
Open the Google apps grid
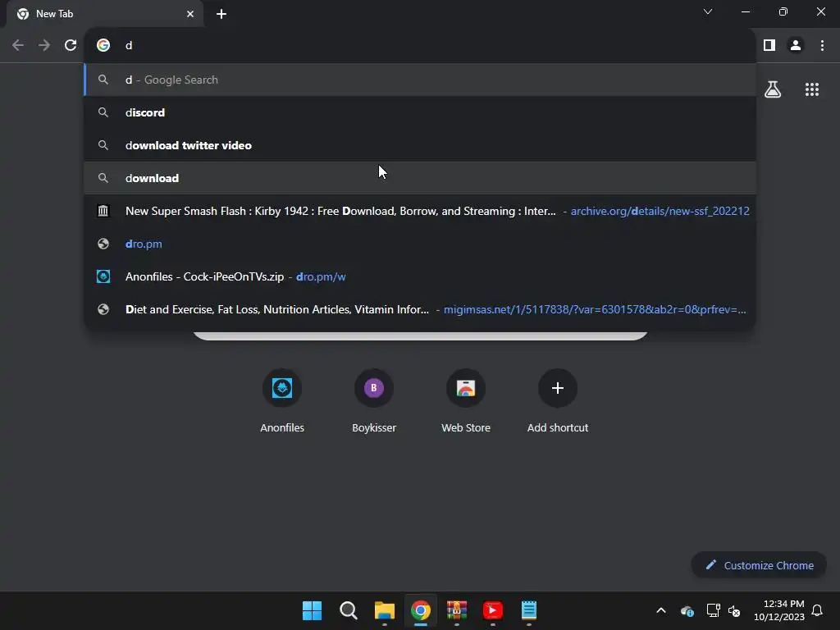pyautogui.click(x=812, y=89)
